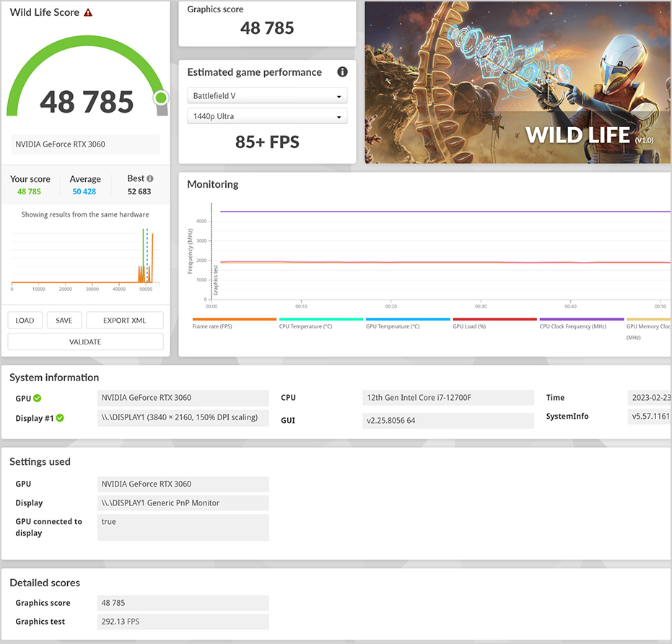The height and width of the screenshot is (644, 672).
Task: Click the Wild Life benchmark thumbnail image
Action: 518,82
